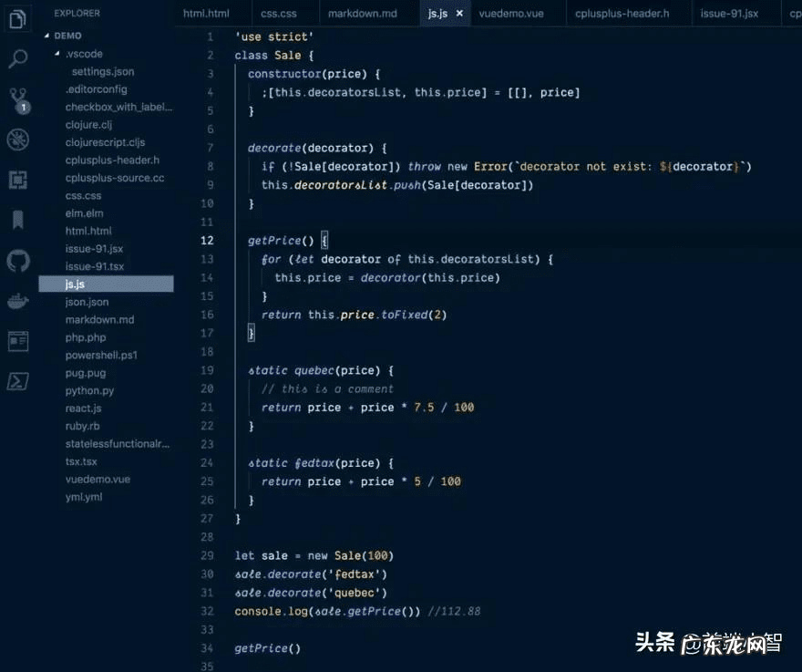Open the Search view icon

point(17,59)
